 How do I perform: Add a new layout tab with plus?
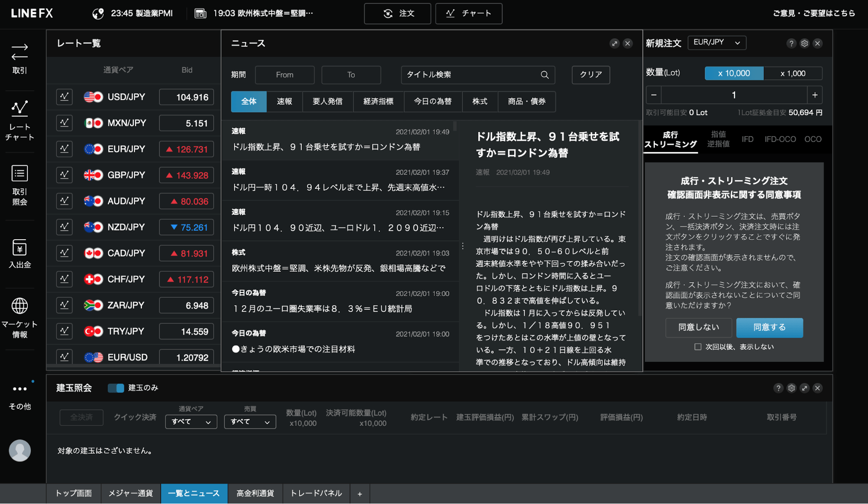[x=360, y=494]
